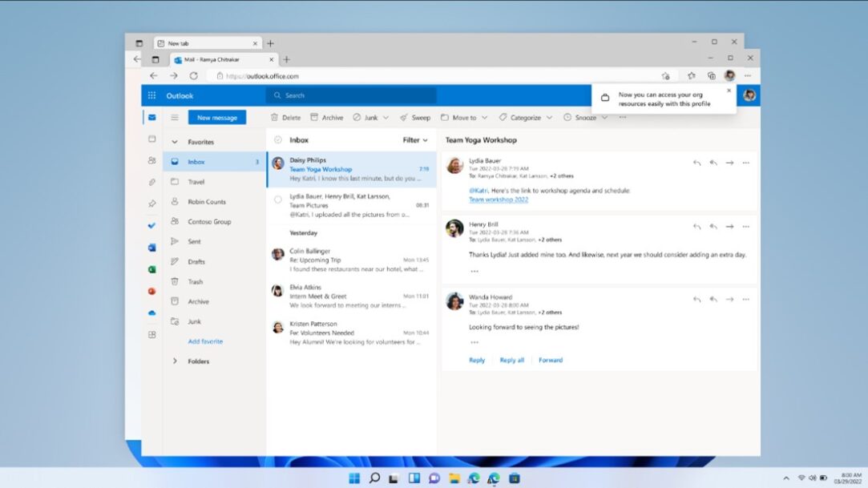Open the Filter dropdown above the message list
This screenshot has height=488, width=868.
[414, 139]
